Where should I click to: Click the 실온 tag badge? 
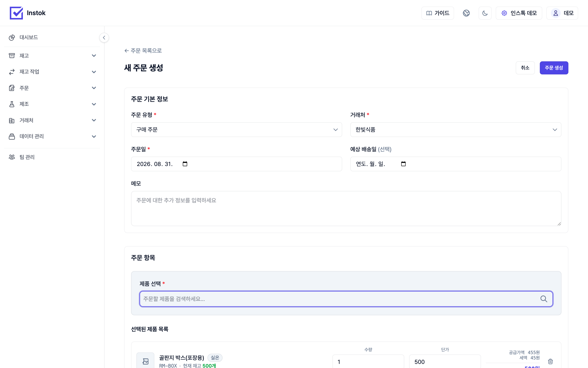215,358
